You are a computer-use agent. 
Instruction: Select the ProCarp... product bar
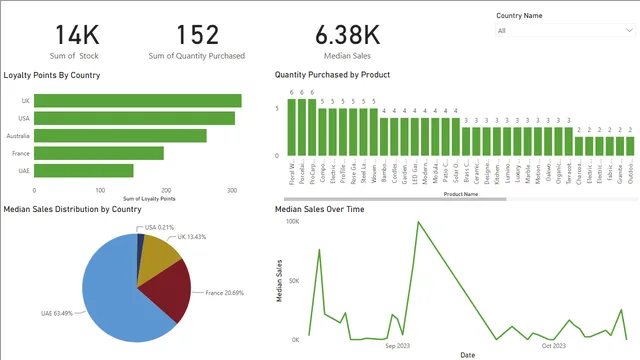(312, 127)
